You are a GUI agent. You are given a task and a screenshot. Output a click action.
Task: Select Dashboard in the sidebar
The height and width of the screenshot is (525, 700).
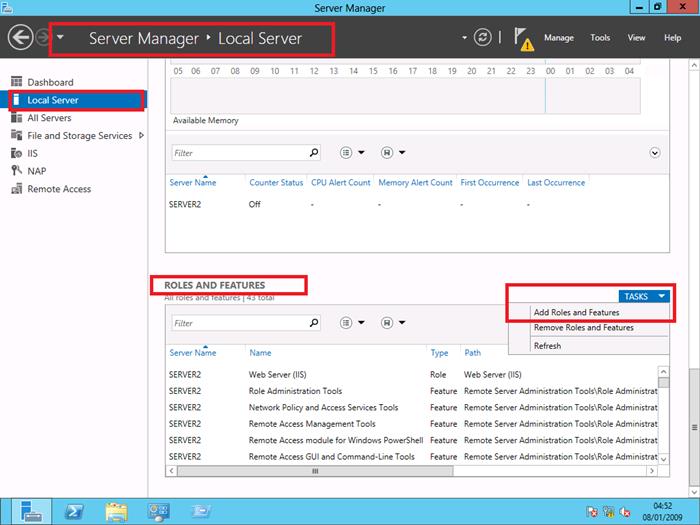click(50, 82)
